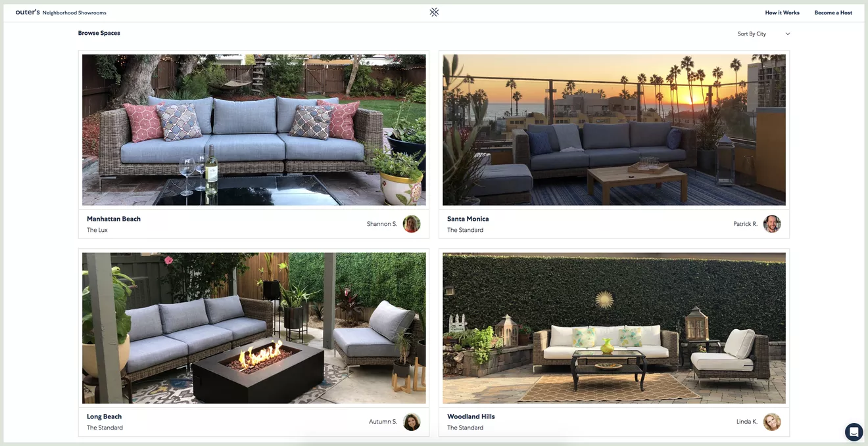Open How it Works page
This screenshot has height=446, width=868.
click(x=782, y=12)
